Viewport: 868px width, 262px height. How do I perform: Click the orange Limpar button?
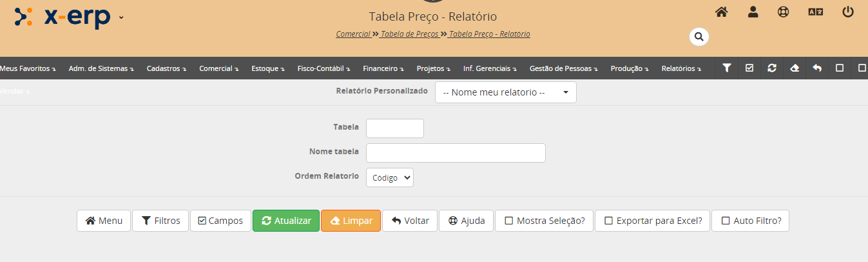[351, 221]
